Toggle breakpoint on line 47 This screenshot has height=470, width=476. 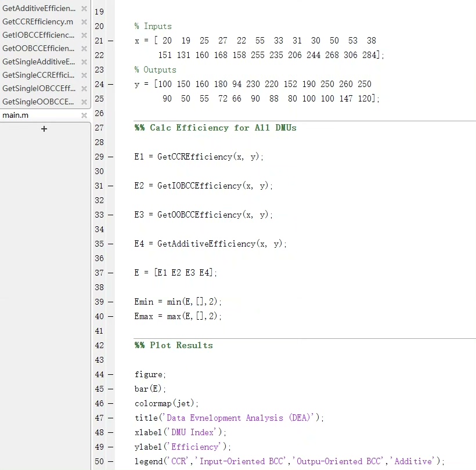[x=110, y=418]
